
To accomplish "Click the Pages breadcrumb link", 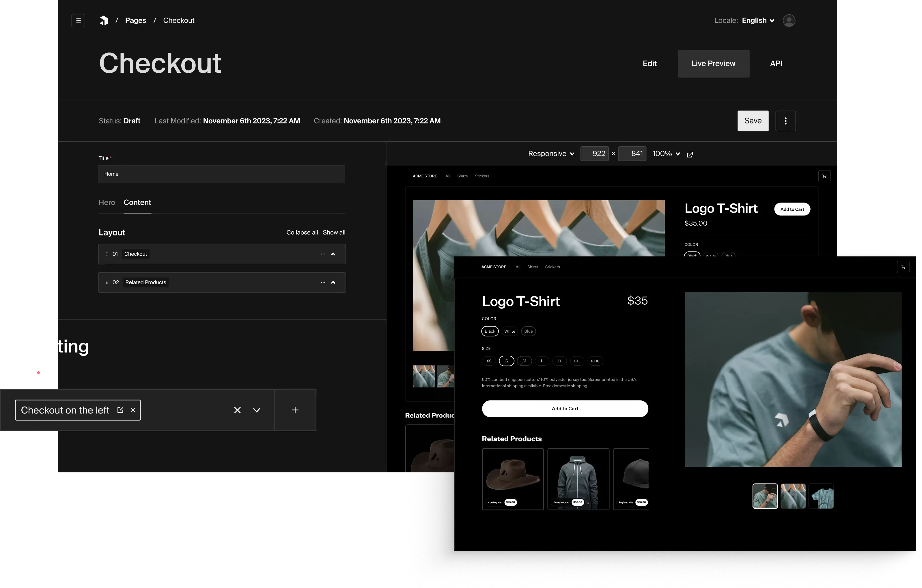I will 135,20.
